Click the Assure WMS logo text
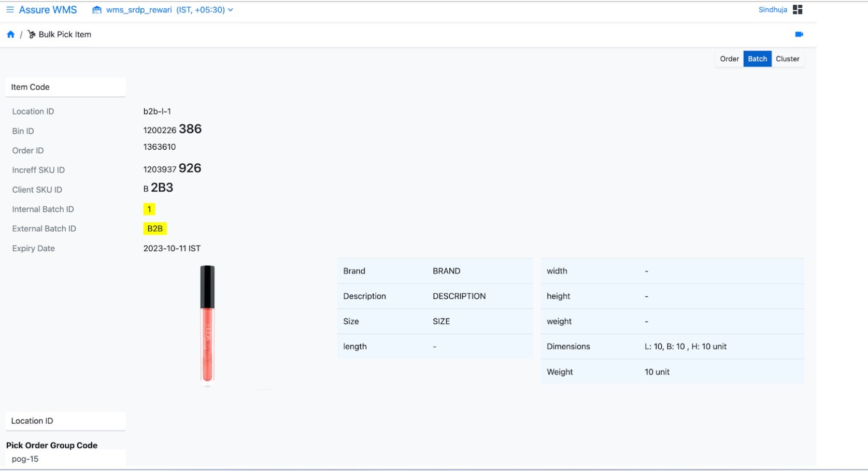The image size is (868, 471). coord(48,10)
